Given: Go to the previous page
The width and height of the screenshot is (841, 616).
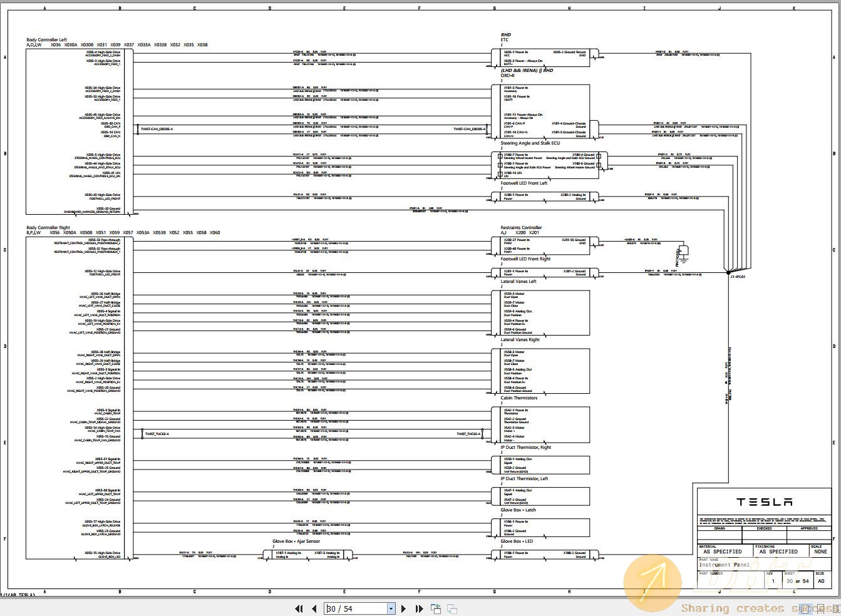Looking at the screenshot, I should click(314, 608).
